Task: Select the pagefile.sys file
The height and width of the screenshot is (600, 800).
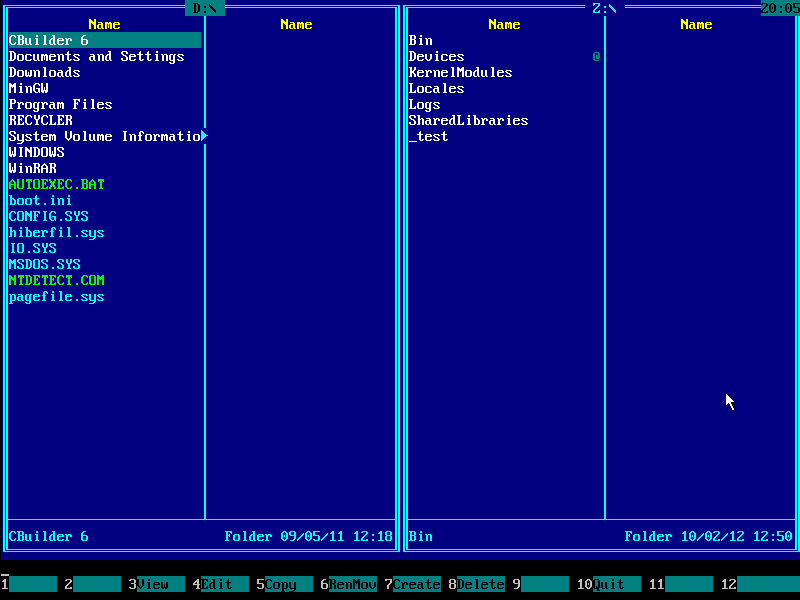Action: pyautogui.click(x=57, y=296)
